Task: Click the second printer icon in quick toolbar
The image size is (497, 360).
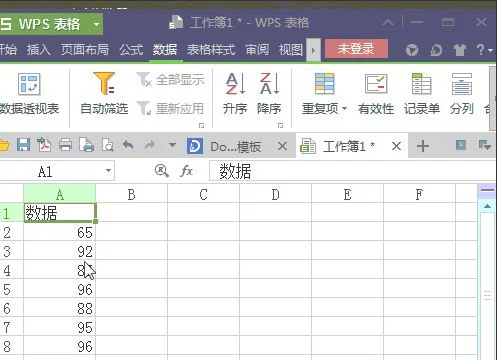Action: click(x=87, y=145)
